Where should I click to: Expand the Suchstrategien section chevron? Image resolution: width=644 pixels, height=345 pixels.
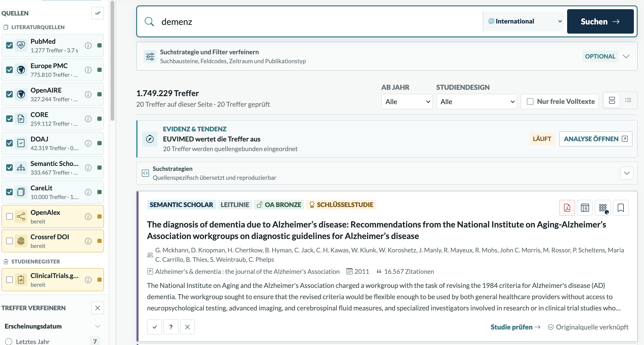pos(627,173)
